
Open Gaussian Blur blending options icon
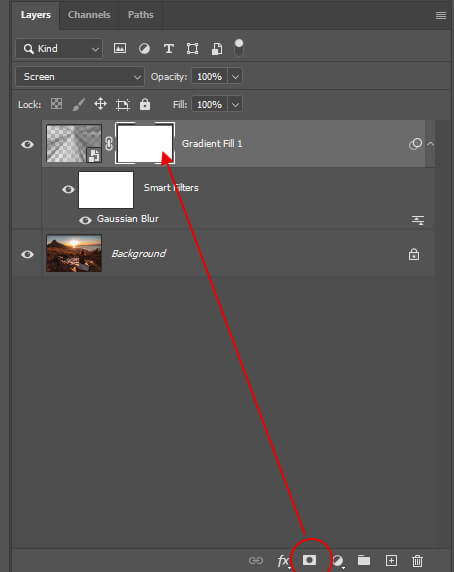418,220
